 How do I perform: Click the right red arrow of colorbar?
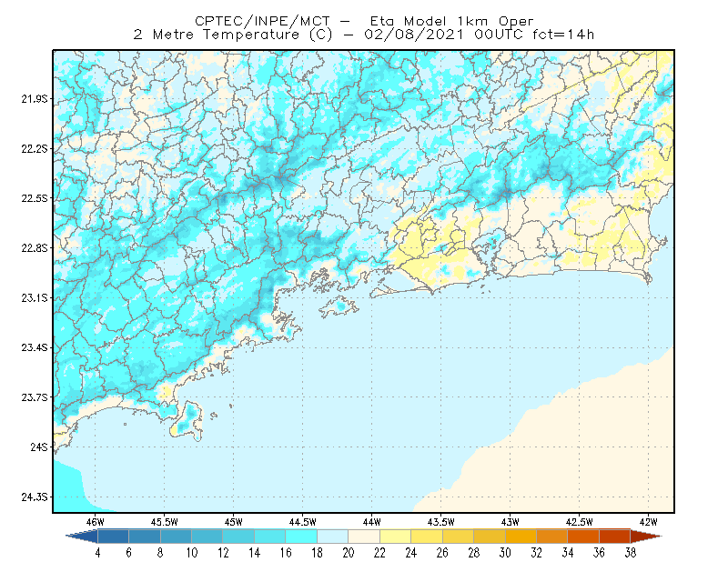(x=646, y=537)
